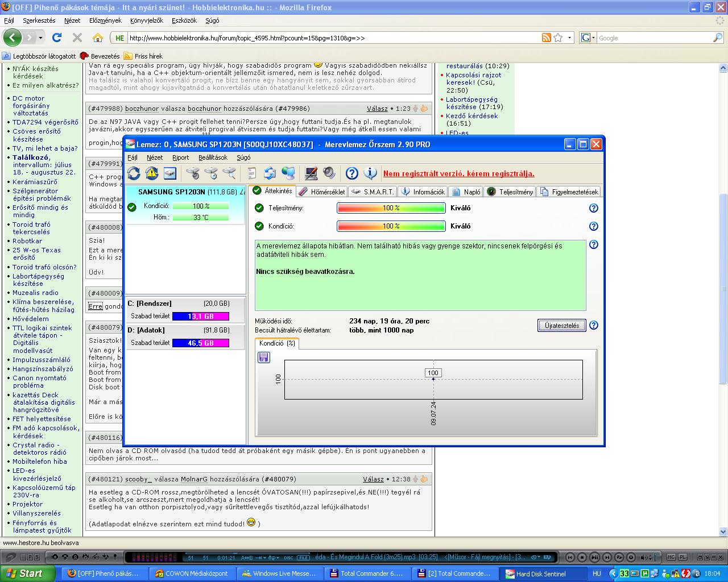Click the D: drive free space bar

(x=201, y=343)
